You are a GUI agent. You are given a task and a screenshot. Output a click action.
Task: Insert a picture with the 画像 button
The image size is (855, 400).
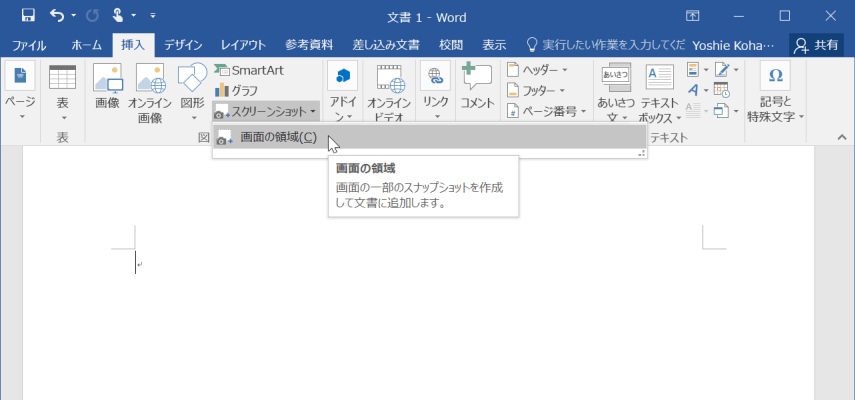coord(107,86)
